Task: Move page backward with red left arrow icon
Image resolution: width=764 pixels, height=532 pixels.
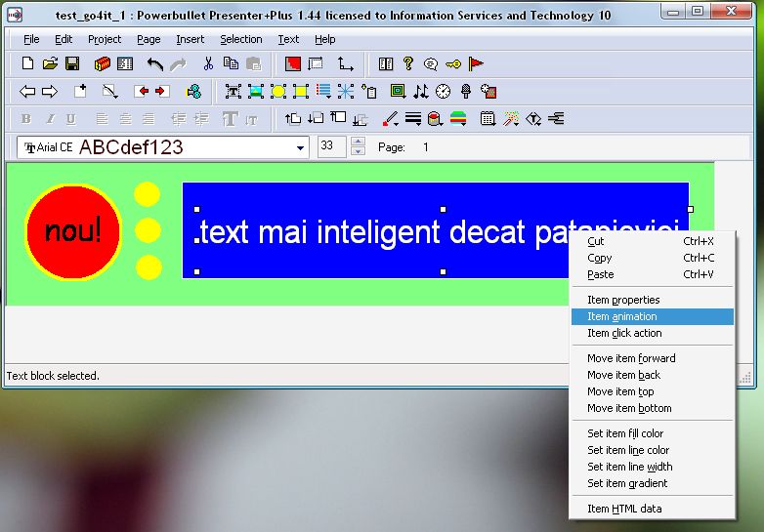Action: coord(142,91)
